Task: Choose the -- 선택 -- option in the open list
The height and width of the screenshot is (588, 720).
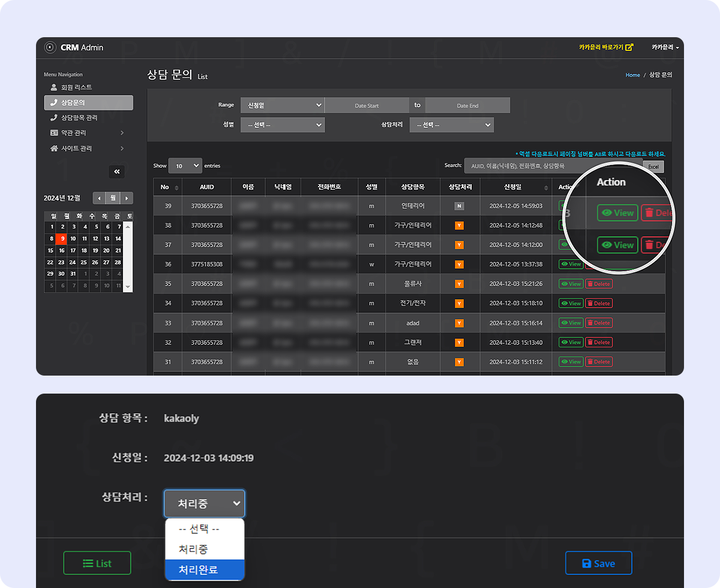Action: (205, 529)
